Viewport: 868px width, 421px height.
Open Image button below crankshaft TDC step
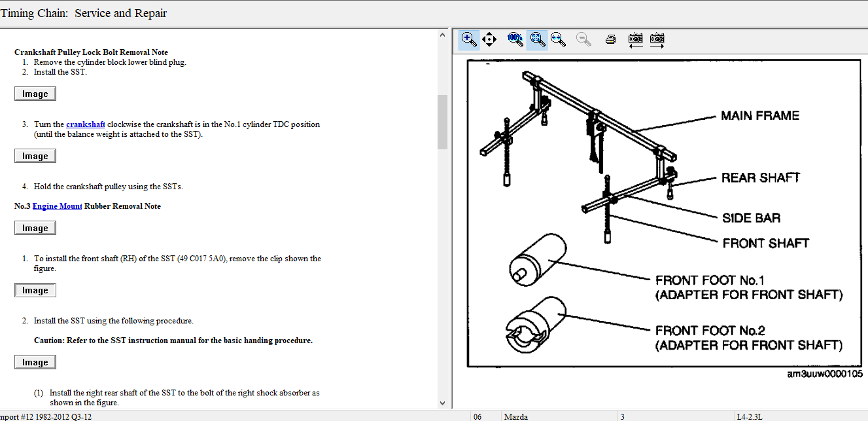coord(35,156)
